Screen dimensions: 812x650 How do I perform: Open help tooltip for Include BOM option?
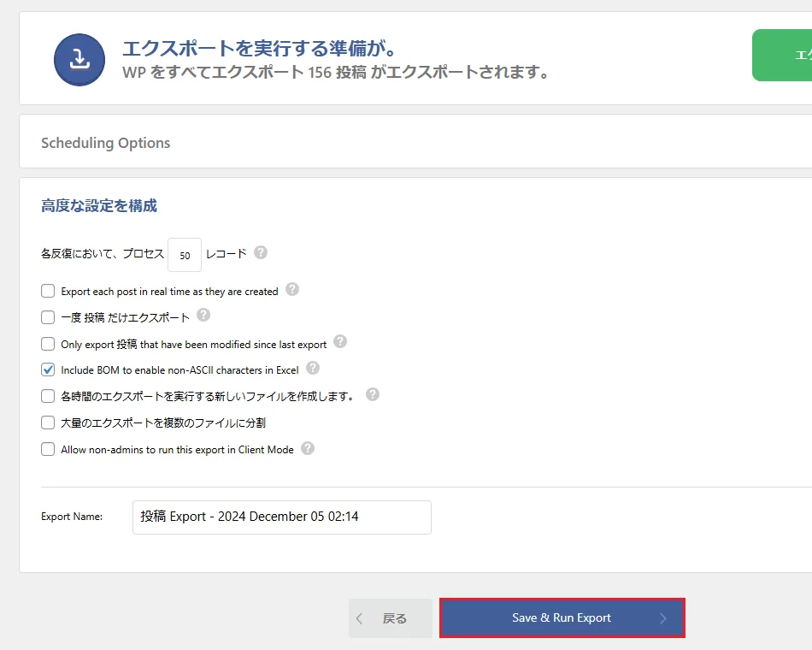[311, 369]
